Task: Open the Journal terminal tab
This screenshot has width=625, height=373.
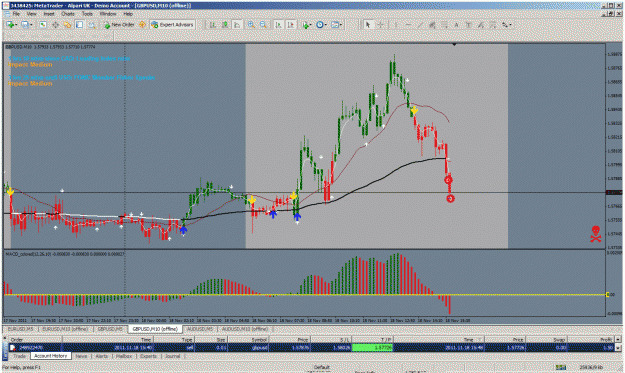Action: 173,356
